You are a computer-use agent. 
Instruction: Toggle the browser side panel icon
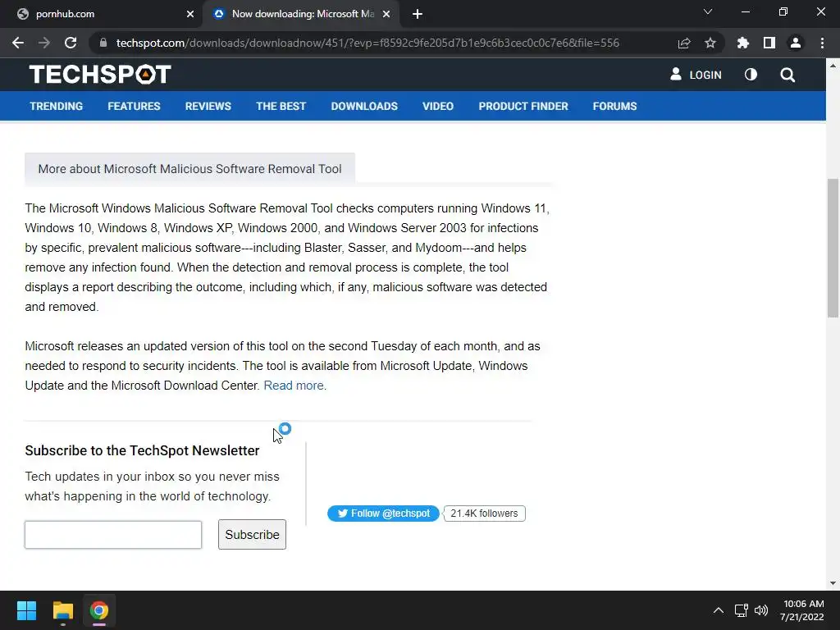(769, 43)
